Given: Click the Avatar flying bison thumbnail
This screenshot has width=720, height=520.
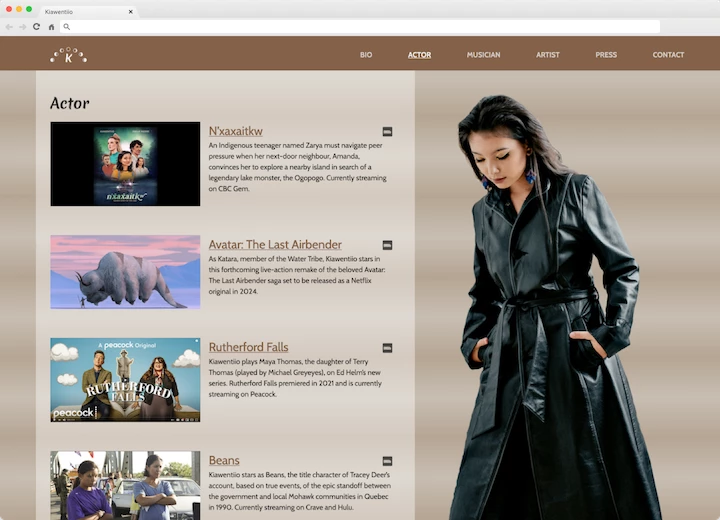Looking at the screenshot, I should (125, 272).
